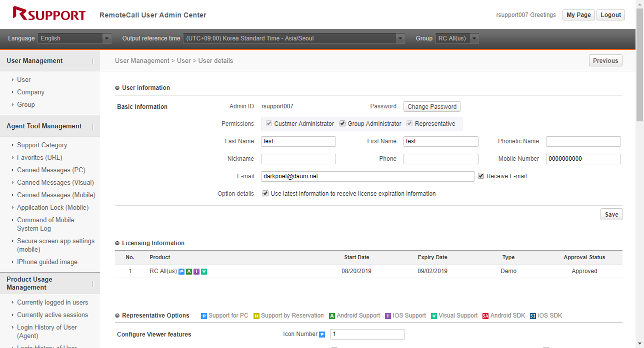The image size is (644, 348).
Task: Click the iOS SDK legend icon
Action: point(533,316)
